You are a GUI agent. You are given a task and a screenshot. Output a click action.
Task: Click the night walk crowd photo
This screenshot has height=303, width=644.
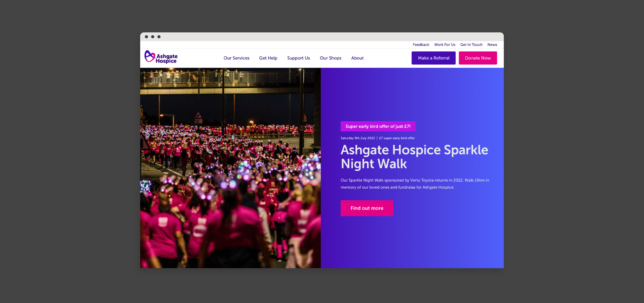[230, 168]
